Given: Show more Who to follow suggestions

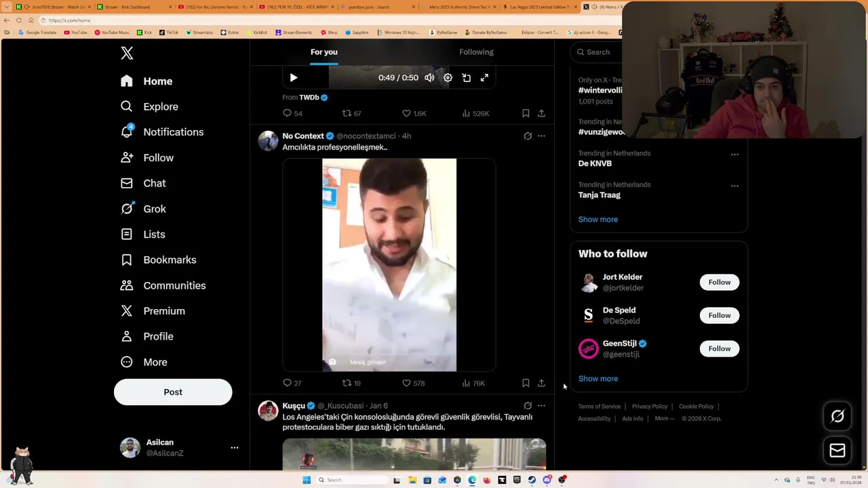Looking at the screenshot, I should (x=598, y=379).
